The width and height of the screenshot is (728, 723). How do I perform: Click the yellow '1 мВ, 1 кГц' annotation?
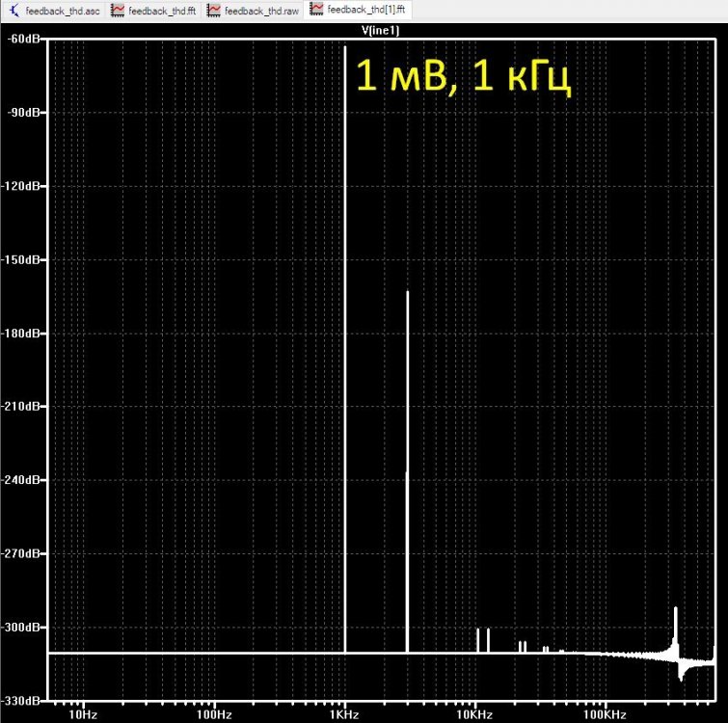(464, 77)
